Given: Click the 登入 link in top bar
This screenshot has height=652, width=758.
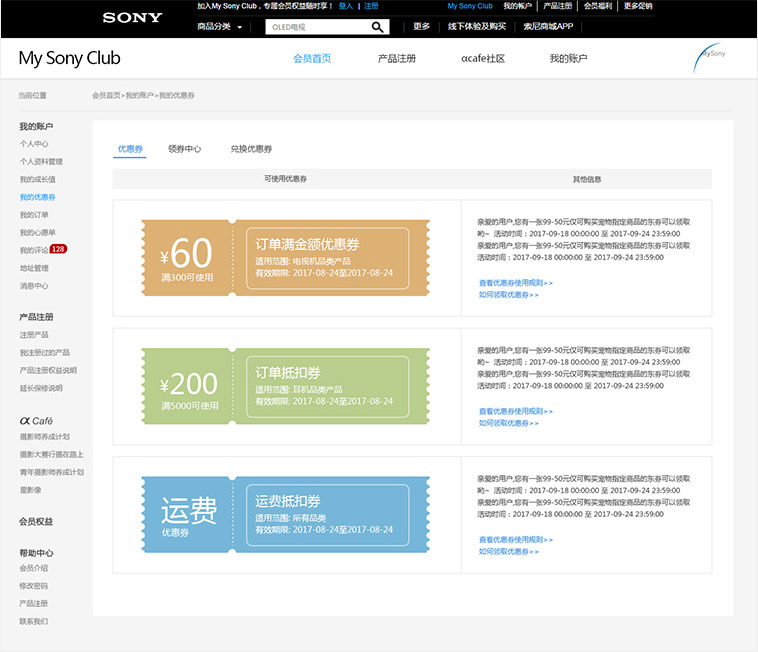Looking at the screenshot, I should click(x=346, y=6).
